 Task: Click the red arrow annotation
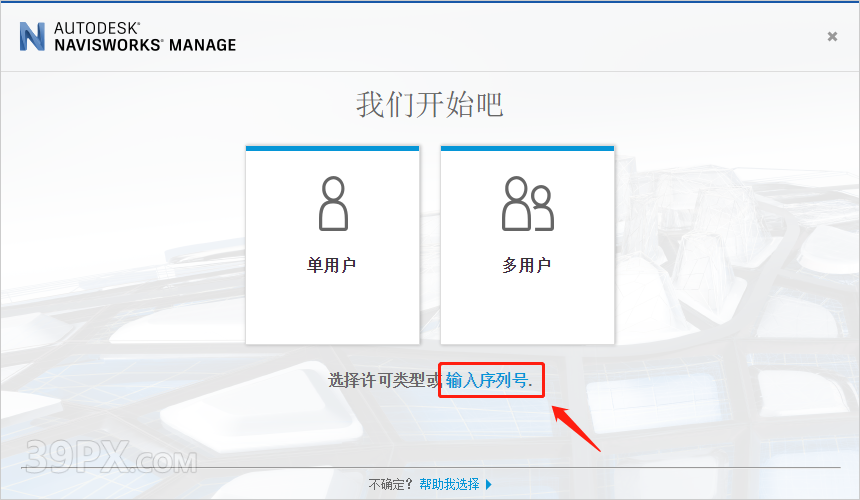pyautogui.click(x=576, y=426)
